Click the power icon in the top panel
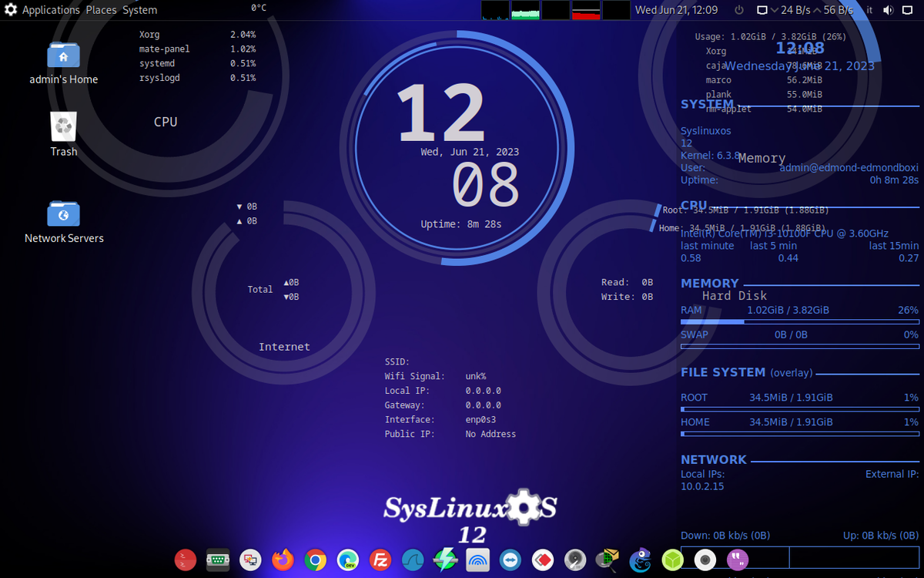The width and height of the screenshot is (924, 578). (739, 10)
